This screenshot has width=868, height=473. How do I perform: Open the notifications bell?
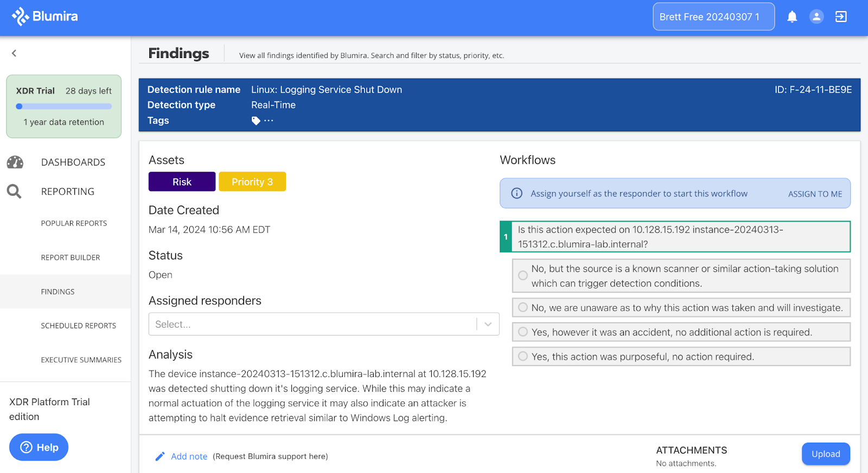pyautogui.click(x=792, y=17)
